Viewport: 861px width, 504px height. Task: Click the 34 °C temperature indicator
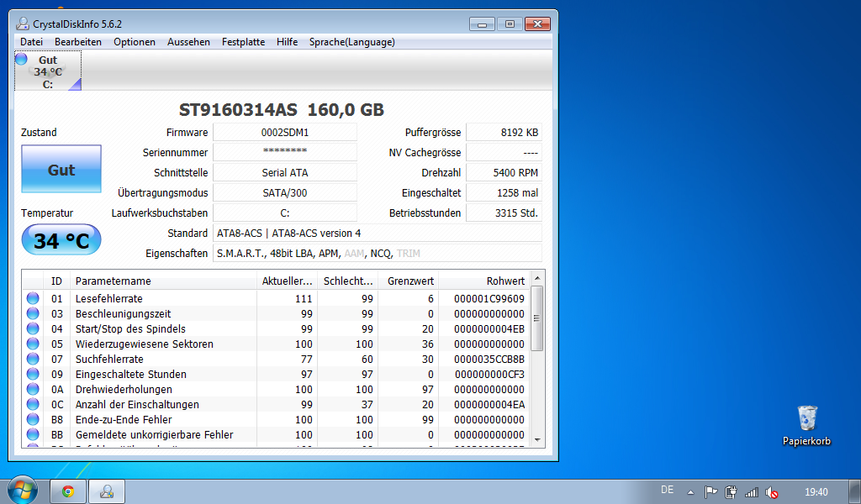pyautogui.click(x=61, y=240)
